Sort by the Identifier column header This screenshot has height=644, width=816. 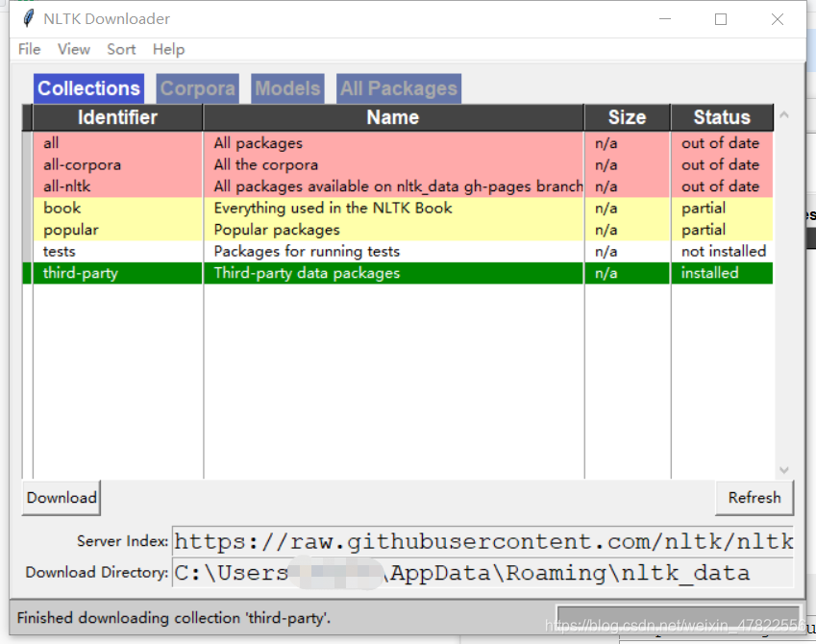[117, 117]
